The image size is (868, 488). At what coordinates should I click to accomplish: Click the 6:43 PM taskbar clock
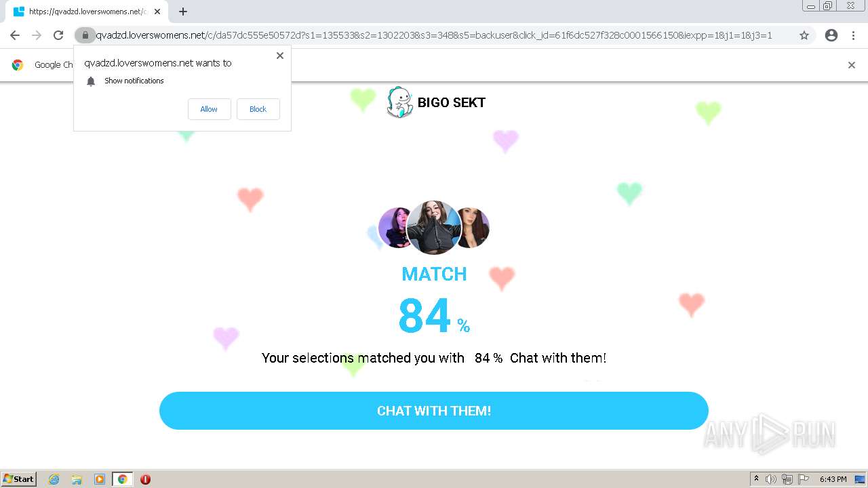[x=833, y=479]
